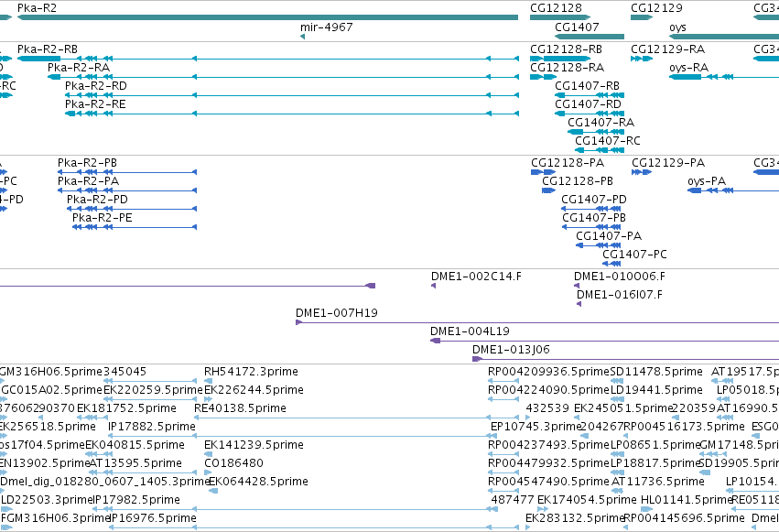The width and height of the screenshot is (779, 532).
Task: Click EST EK174054.5prime
Action: [587, 500]
